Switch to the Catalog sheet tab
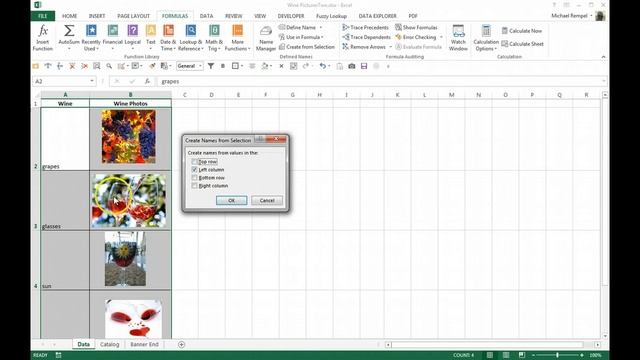Image resolution: width=640 pixels, height=360 pixels. click(109, 344)
